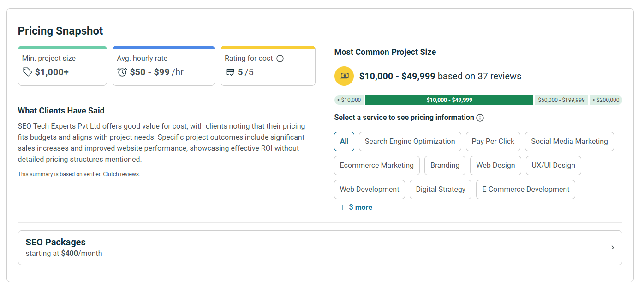Select Ecommerce Marketing filter
The height and width of the screenshot is (285, 644).
[377, 166]
